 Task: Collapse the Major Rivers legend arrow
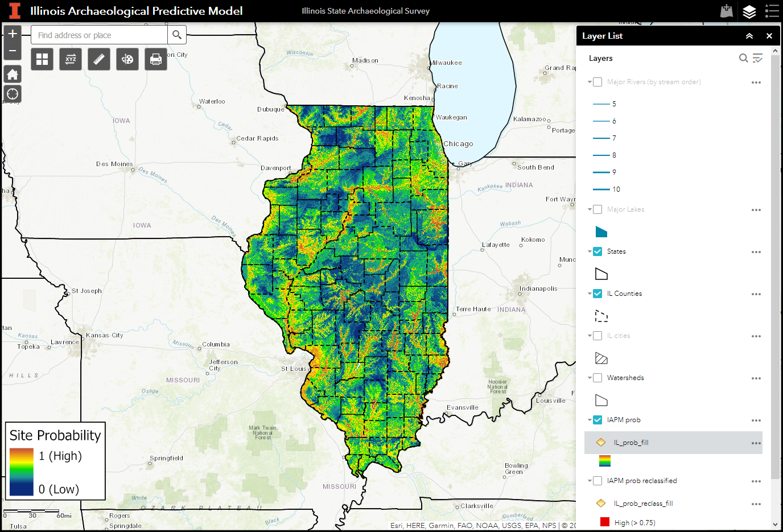[590, 82]
